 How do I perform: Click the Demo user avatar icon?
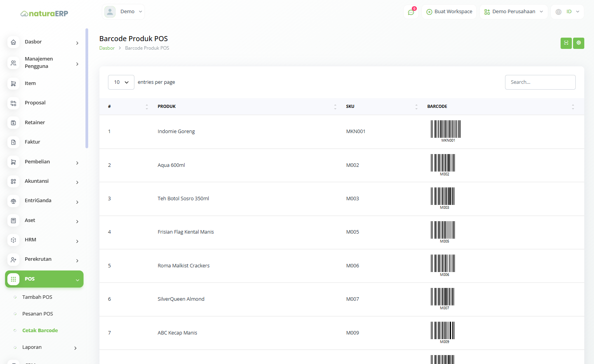click(110, 12)
